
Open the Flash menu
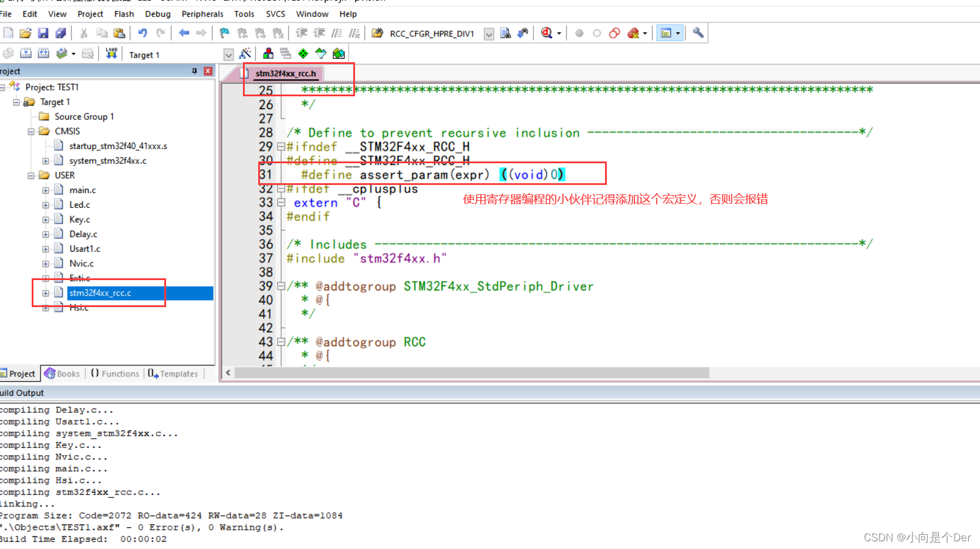(x=124, y=14)
